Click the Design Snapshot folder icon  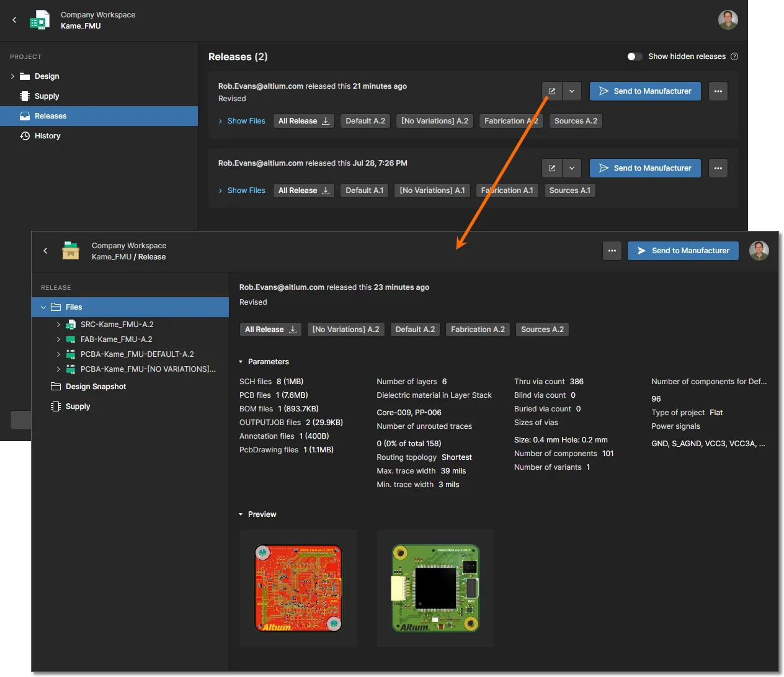point(56,387)
